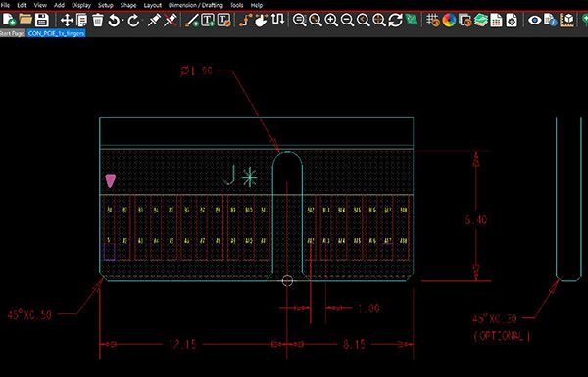
Task: Toggle shadow mode overlapping squares eye icon
Action: tap(465, 20)
